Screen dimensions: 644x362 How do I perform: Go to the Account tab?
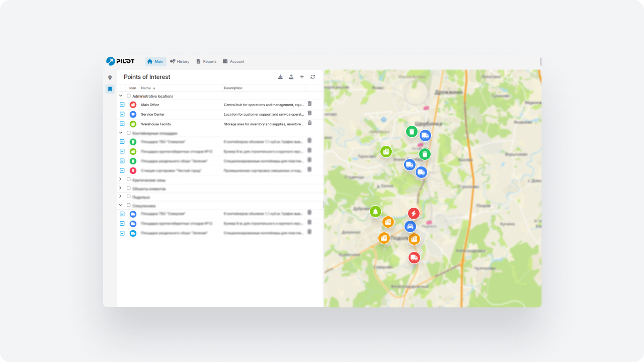tap(233, 61)
